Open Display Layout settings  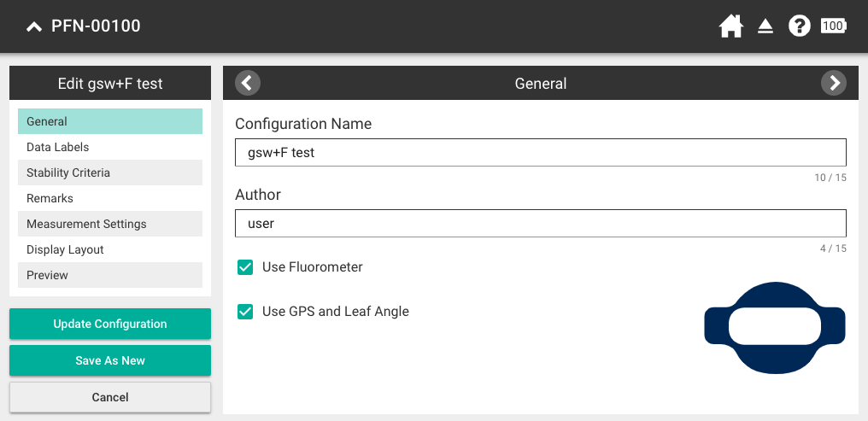(x=110, y=249)
